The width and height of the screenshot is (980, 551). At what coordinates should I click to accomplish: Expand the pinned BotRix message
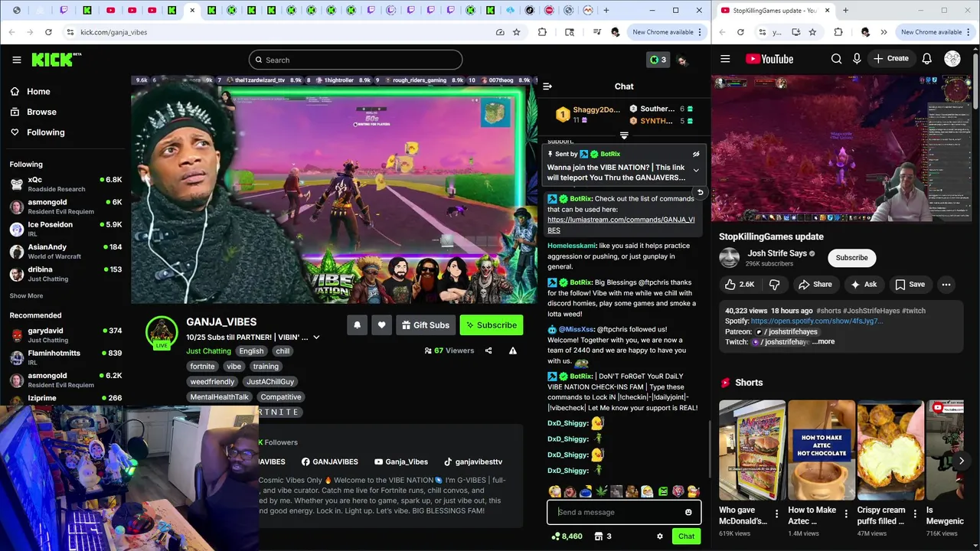coord(696,170)
